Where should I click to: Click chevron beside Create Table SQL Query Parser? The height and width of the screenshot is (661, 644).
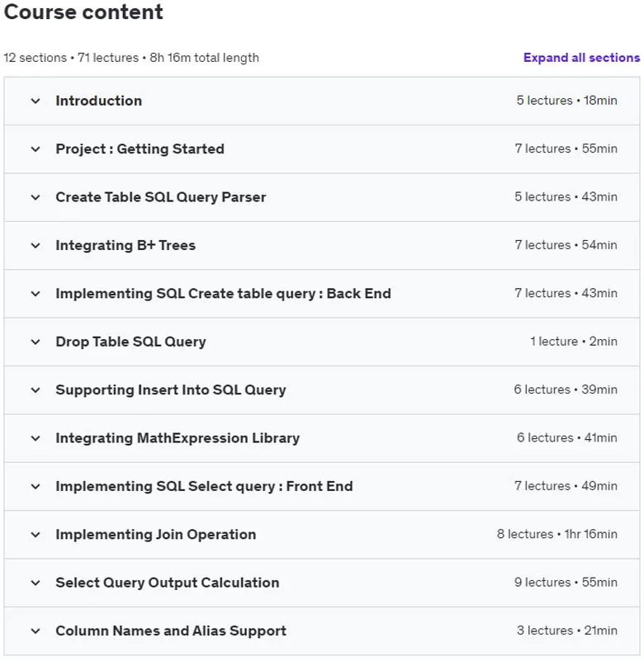(36, 197)
